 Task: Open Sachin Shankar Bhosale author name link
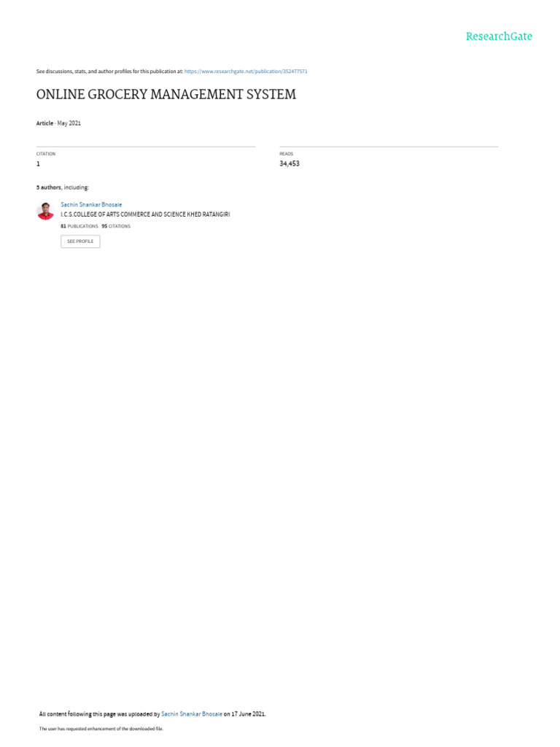tap(91, 204)
